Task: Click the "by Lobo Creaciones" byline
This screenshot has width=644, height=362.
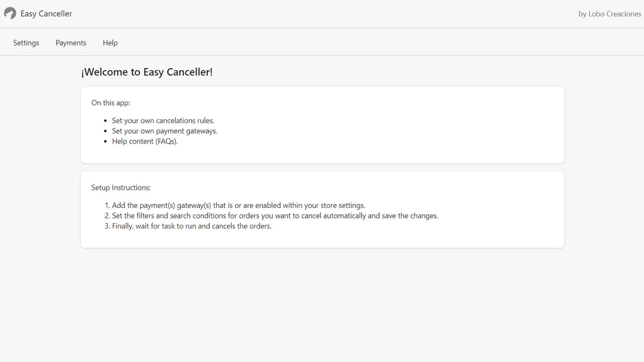Action: tap(609, 14)
